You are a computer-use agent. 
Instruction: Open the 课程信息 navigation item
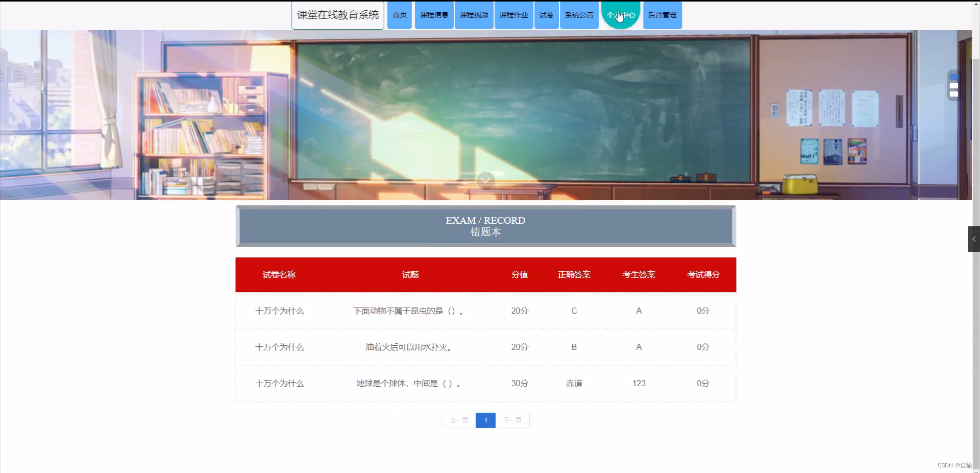point(433,15)
